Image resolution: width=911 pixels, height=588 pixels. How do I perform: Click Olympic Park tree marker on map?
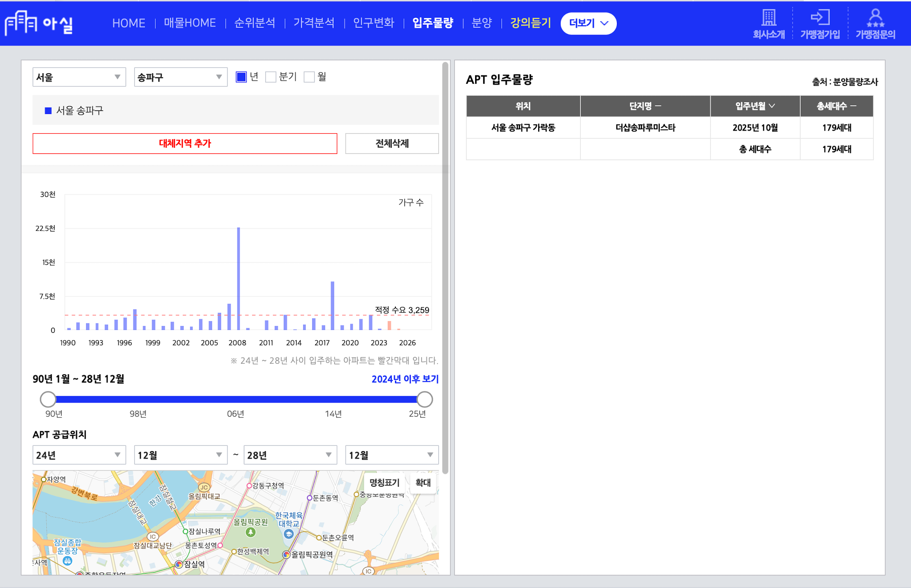coord(251,533)
